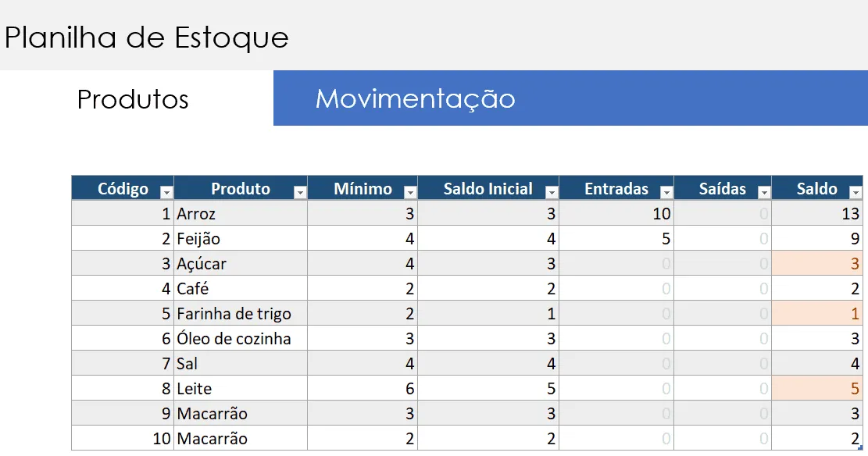Select the Farinha de trigo cell

click(241, 313)
